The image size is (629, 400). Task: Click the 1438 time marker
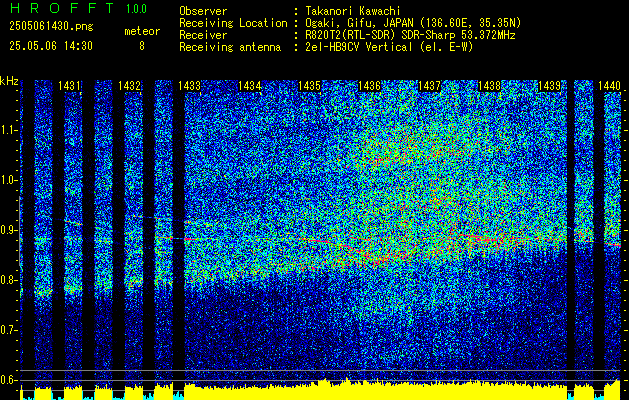click(489, 85)
